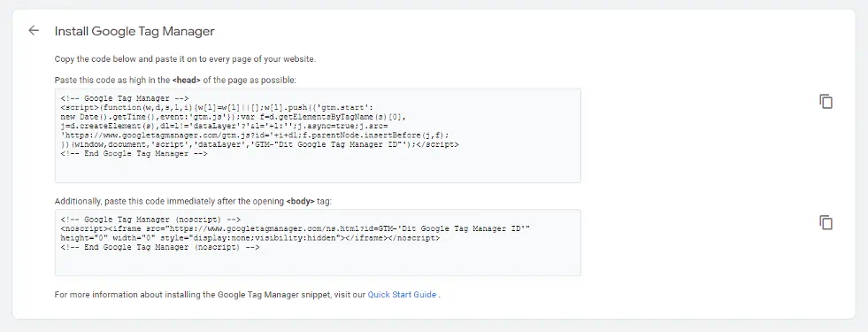Click the googletagmanager.com/gtm.js URL line
This screenshot has height=332, width=868.
coord(255,135)
